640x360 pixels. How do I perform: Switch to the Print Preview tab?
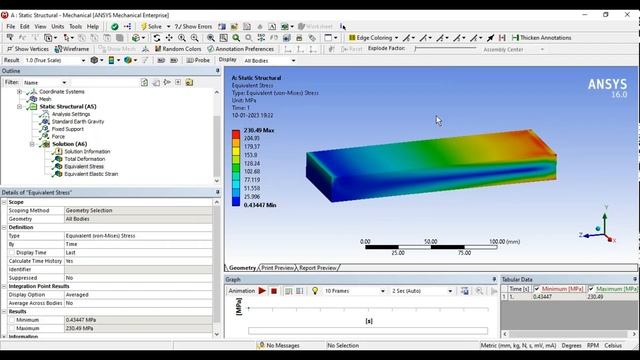click(277, 268)
